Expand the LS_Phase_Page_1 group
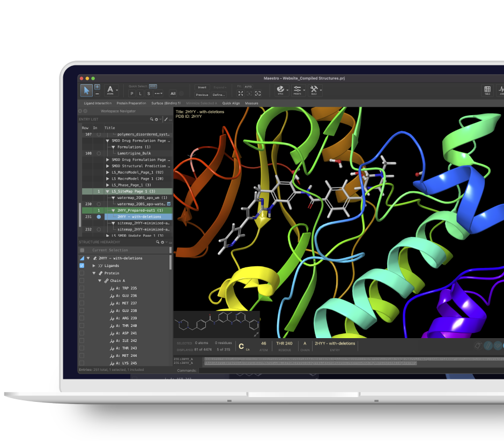Image resolution: width=504 pixels, height=441 pixels. [x=108, y=185]
